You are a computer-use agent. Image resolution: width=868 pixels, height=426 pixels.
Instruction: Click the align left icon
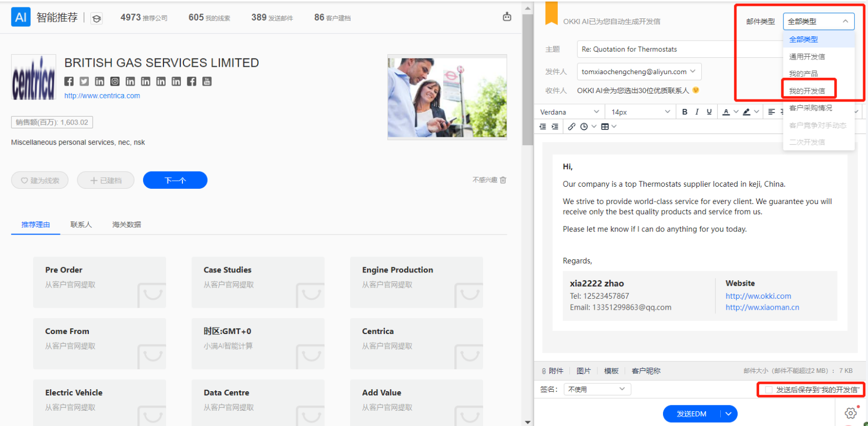771,111
